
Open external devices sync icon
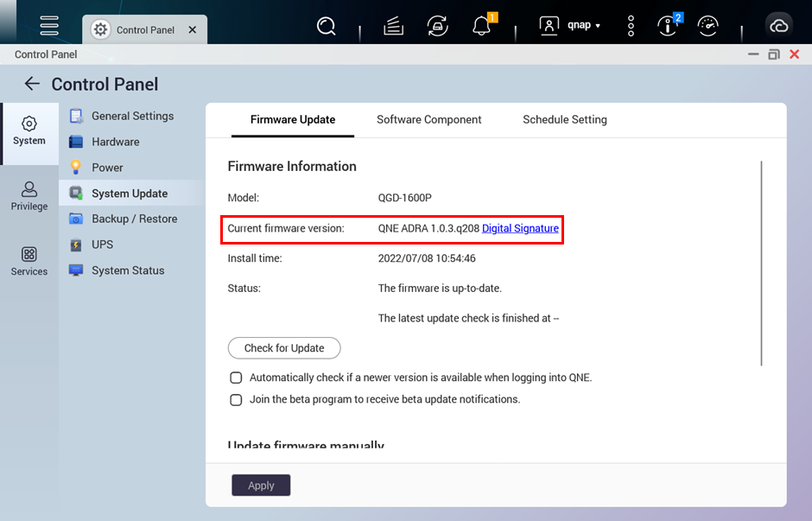coord(438,25)
